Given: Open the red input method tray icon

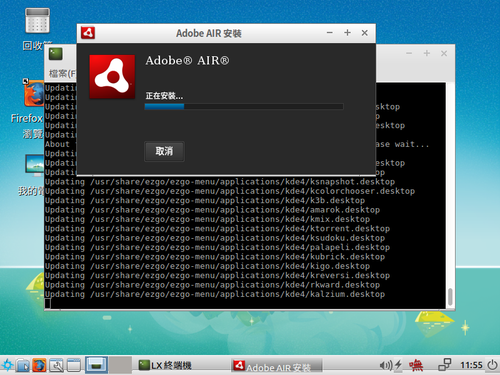Looking at the screenshot, I should pos(416,365).
